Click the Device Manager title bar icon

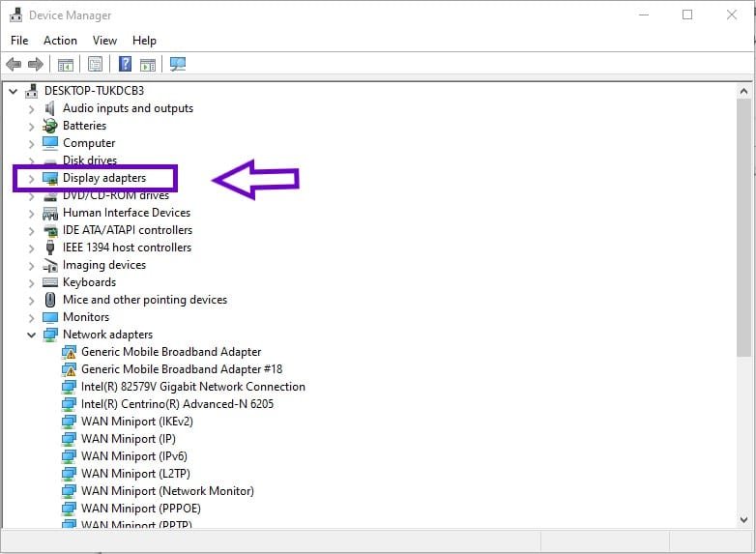coord(15,15)
